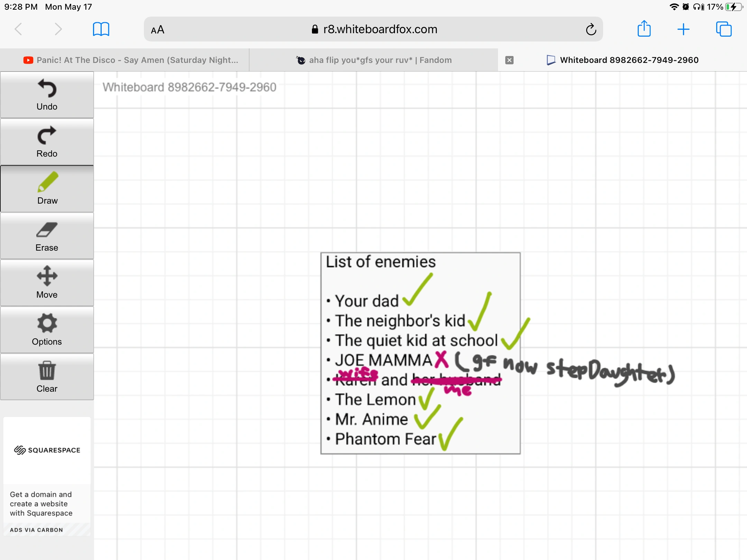Click the Ads via Carbon link
Screen dimensions: 747x560
click(36, 530)
